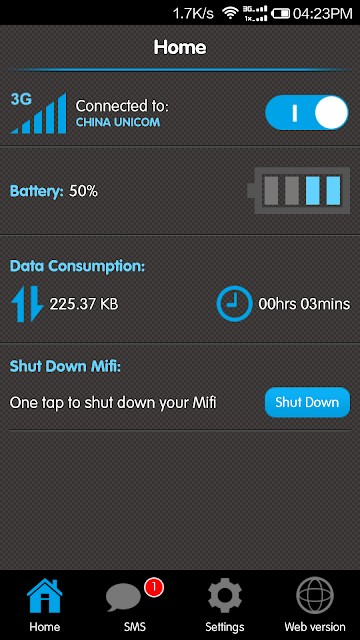Click the battery level indicator graphic

tap(298, 190)
